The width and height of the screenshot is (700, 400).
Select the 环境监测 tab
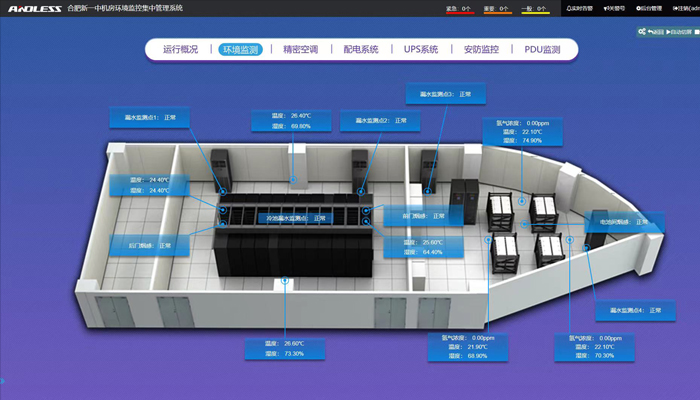pyautogui.click(x=240, y=49)
